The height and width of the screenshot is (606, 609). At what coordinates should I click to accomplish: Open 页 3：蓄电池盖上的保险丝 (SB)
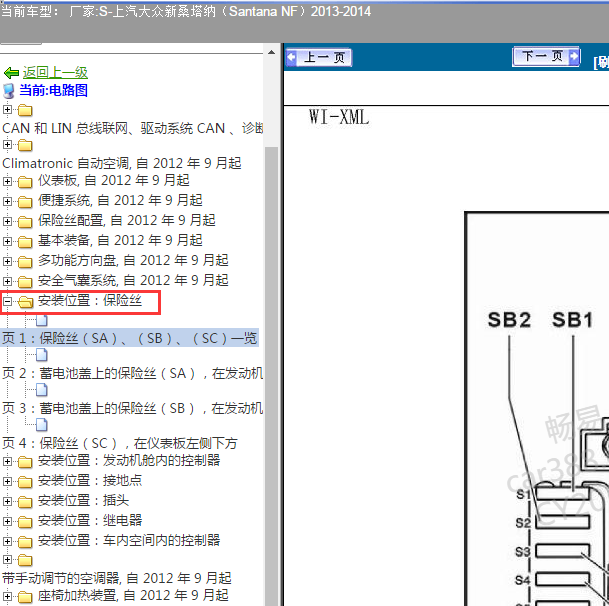(x=132, y=408)
